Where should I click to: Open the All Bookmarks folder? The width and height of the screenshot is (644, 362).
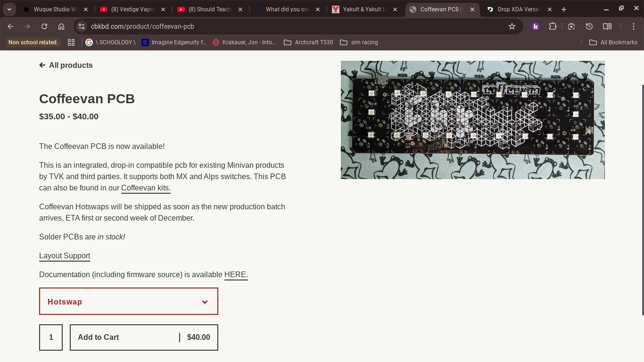(x=613, y=42)
